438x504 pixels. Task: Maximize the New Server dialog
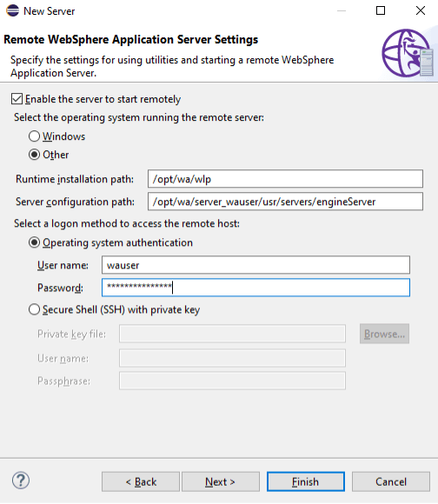[x=381, y=10]
